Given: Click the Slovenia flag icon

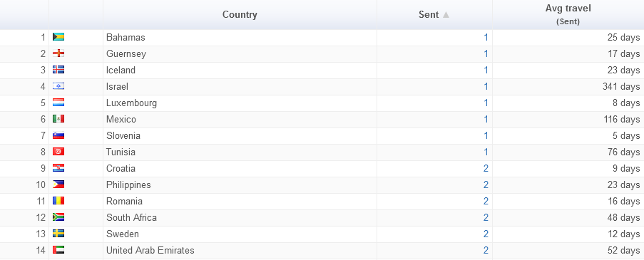Looking at the screenshot, I should (x=58, y=136).
